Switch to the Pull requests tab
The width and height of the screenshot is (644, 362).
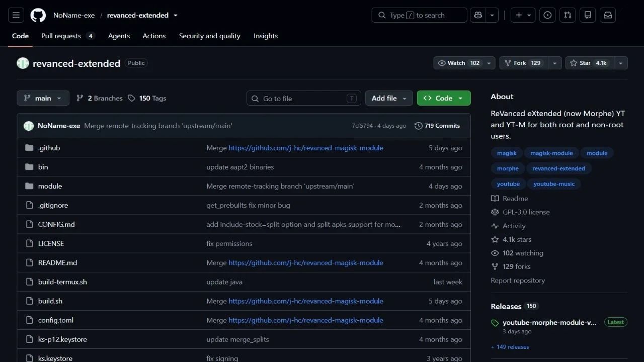(68, 36)
